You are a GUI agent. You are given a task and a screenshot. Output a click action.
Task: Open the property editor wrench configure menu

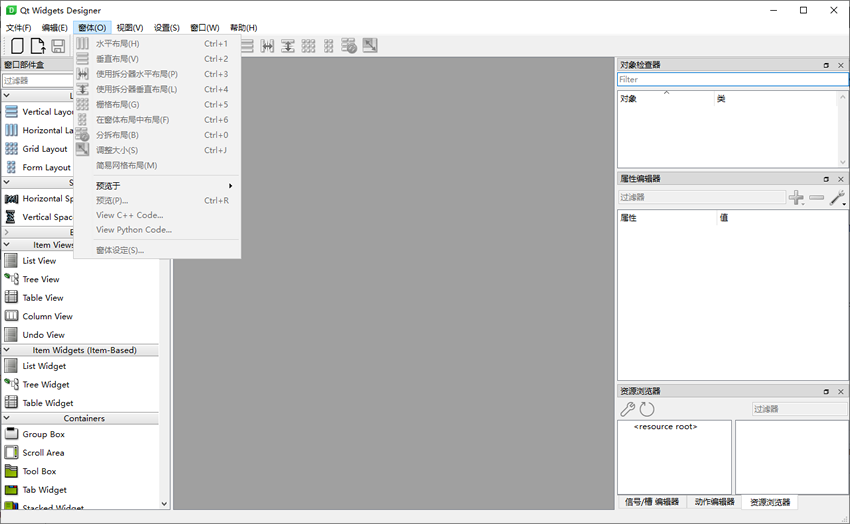pos(838,198)
